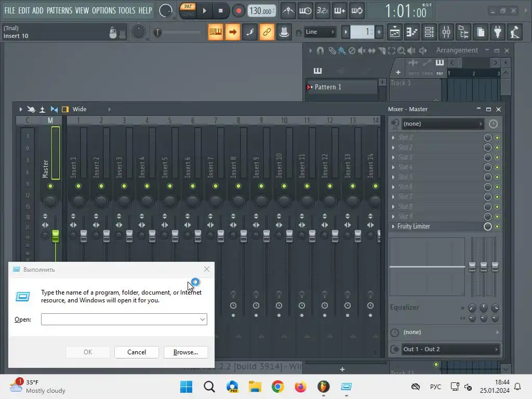Open the FILE menu

(x=9, y=10)
